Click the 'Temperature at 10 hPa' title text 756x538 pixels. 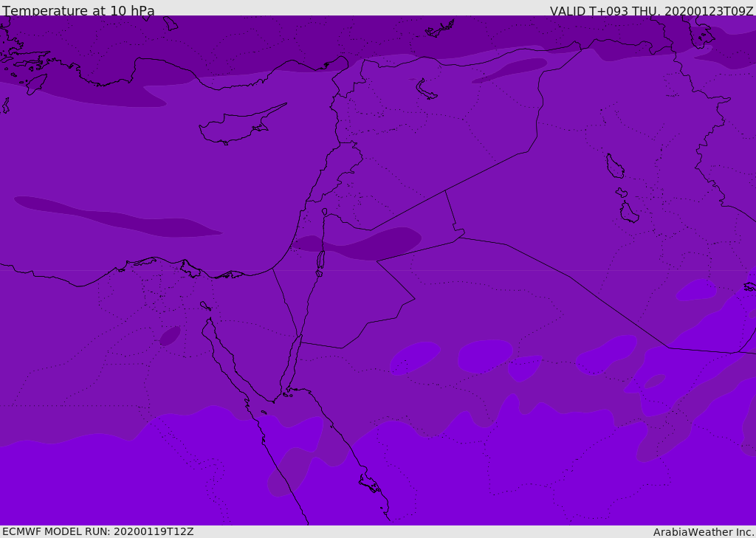click(78, 10)
